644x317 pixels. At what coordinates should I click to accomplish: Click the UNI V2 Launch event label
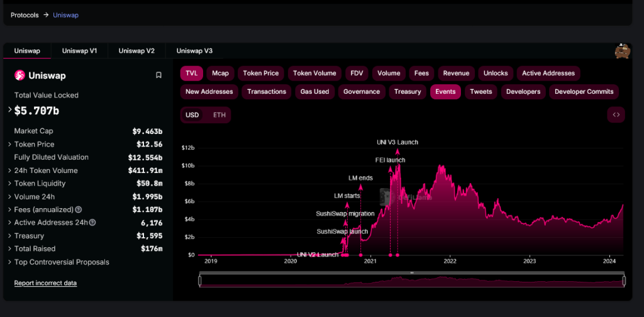pyautogui.click(x=318, y=255)
